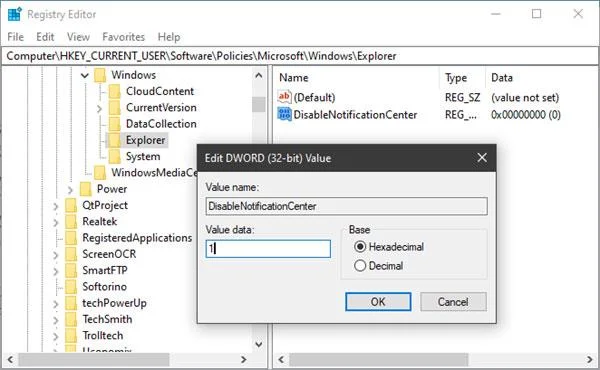The width and height of the screenshot is (600, 370).
Task: Expand the Realtek tree node
Action: [56, 222]
